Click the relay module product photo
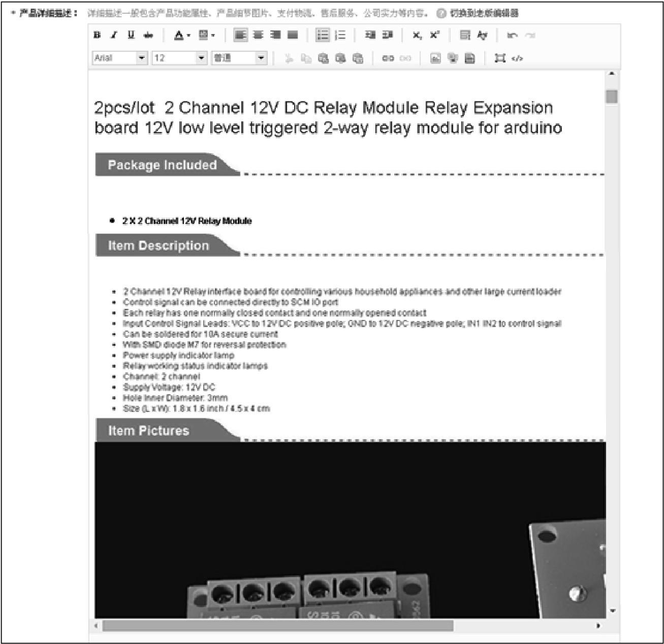The width and height of the screenshot is (664, 644). [350, 530]
